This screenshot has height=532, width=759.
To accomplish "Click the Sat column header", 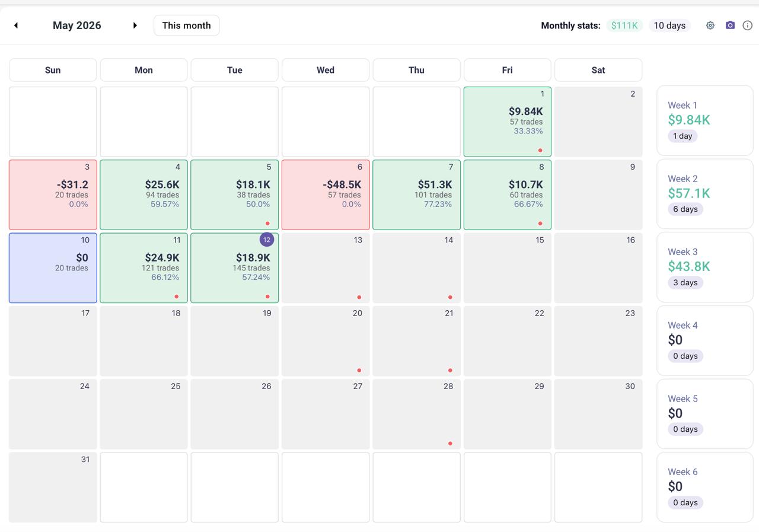I will click(598, 70).
